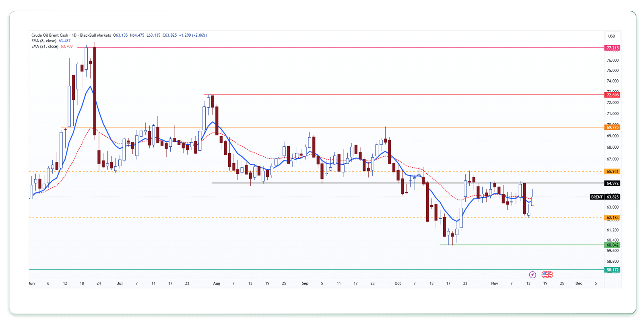The width and height of the screenshot is (644, 326).
Task: Click the teal 58.172 price label
Action: pos(612,270)
